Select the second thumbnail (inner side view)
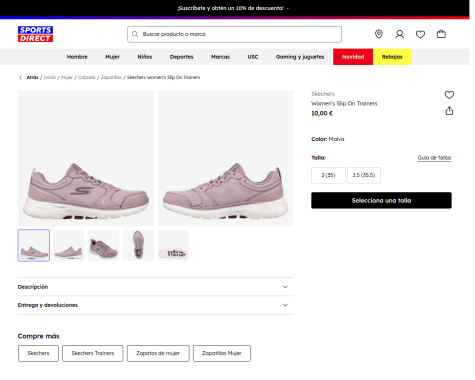 click(69, 245)
